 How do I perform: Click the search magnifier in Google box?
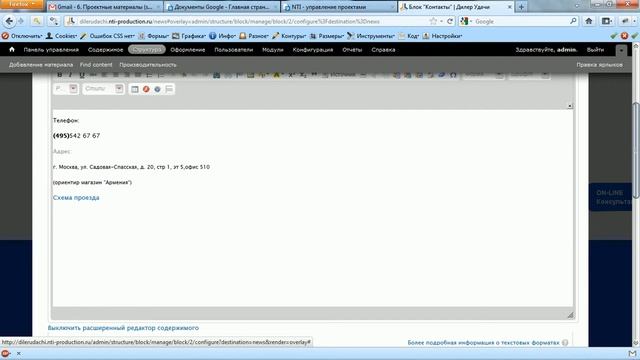click(x=573, y=21)
